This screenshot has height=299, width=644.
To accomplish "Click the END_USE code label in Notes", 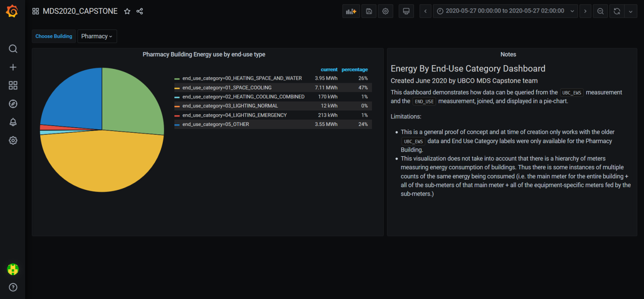I will pyautogui.click(x=424, y=101).
